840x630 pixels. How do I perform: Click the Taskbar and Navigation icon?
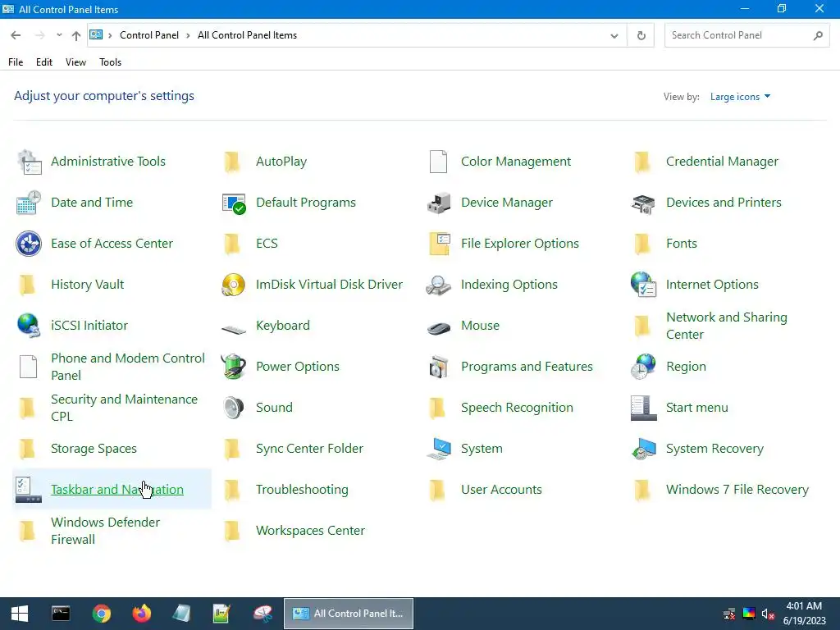(29, 490)
